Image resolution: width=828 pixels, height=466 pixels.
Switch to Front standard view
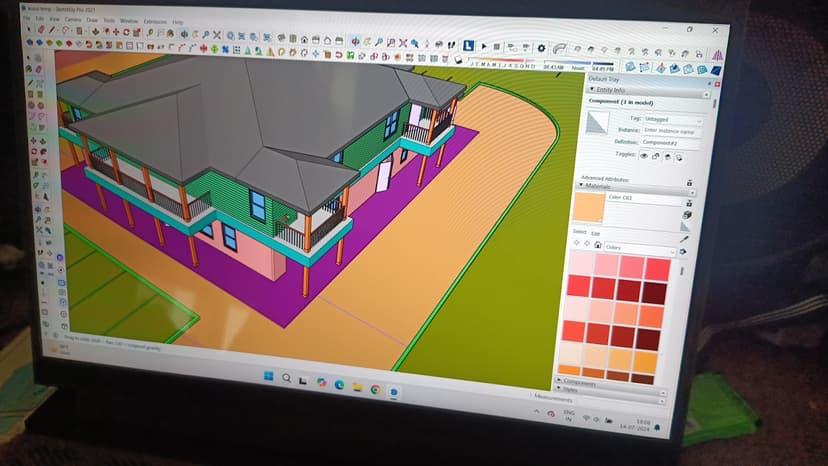point(305,39)
